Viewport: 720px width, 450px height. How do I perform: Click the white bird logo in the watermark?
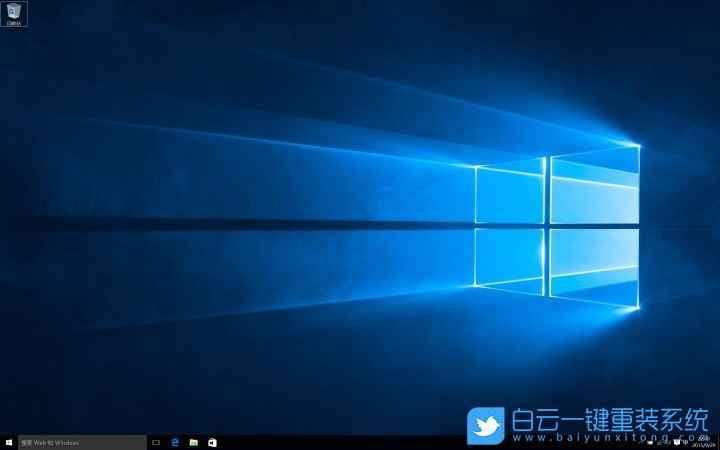pyautogui.click(x=486, y=426)
